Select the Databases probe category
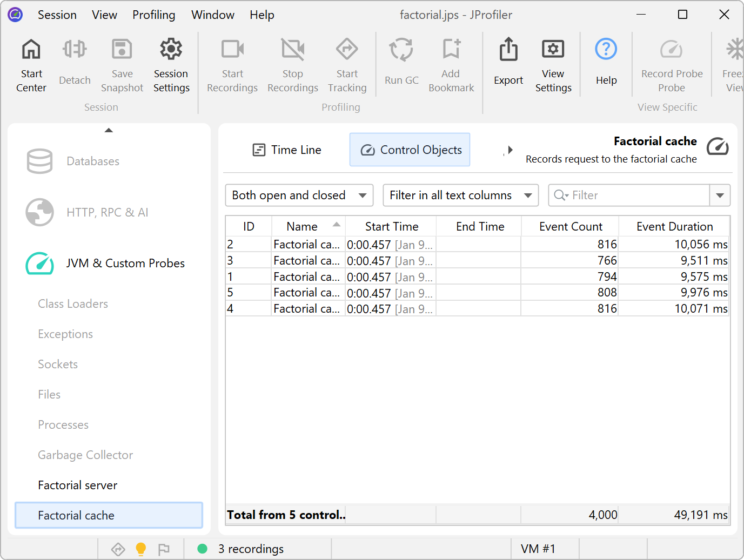 (92, 161)
